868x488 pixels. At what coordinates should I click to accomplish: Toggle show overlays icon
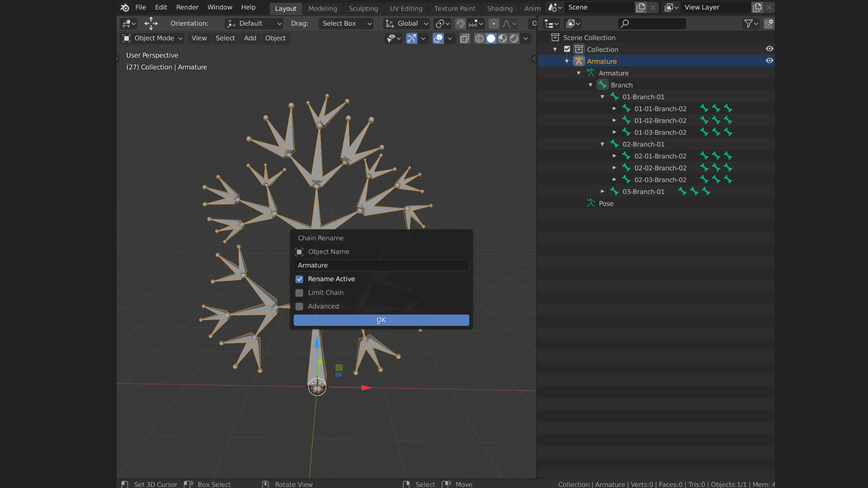(x=438, y=39)
